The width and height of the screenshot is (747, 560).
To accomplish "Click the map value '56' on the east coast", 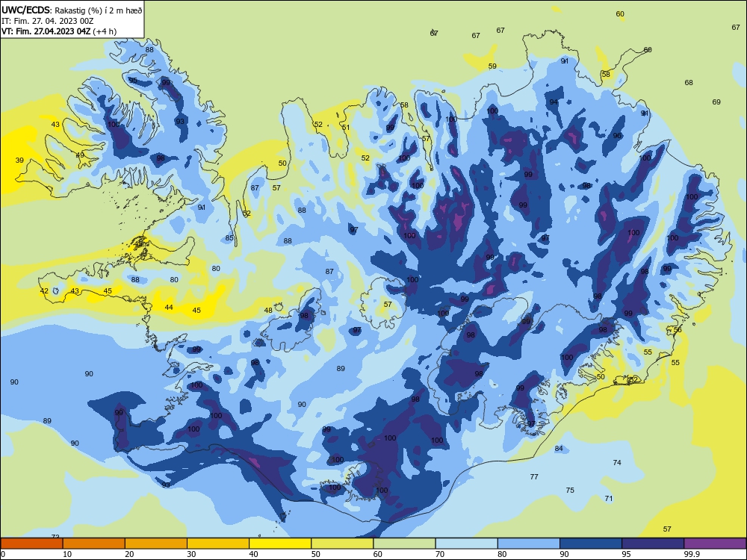I will coord(678,329).
